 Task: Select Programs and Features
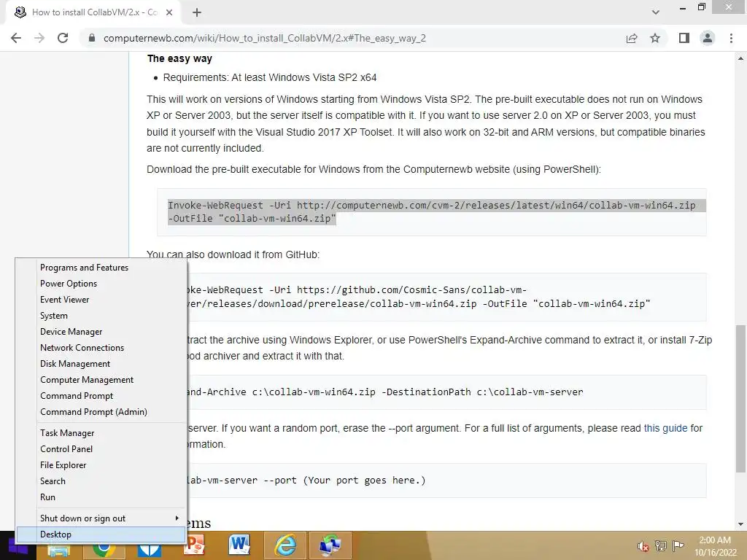pyautogui.click(x=101, y=268)
